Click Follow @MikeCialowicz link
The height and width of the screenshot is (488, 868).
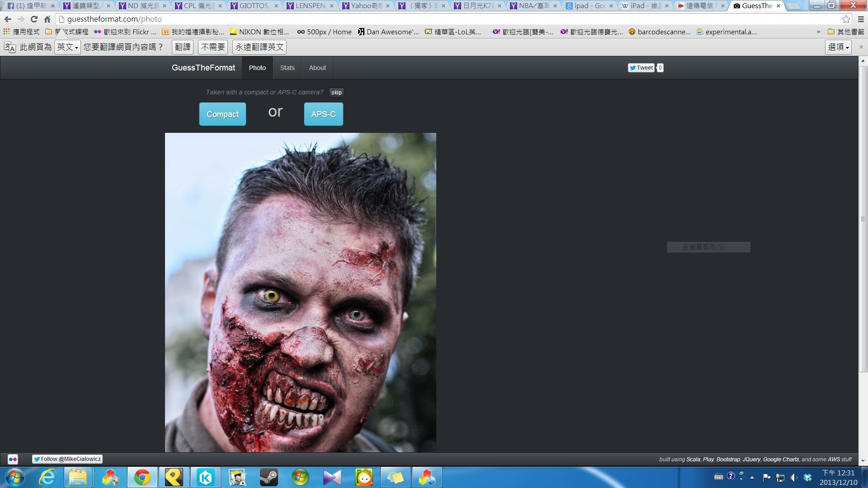click(x=67, y=459)
